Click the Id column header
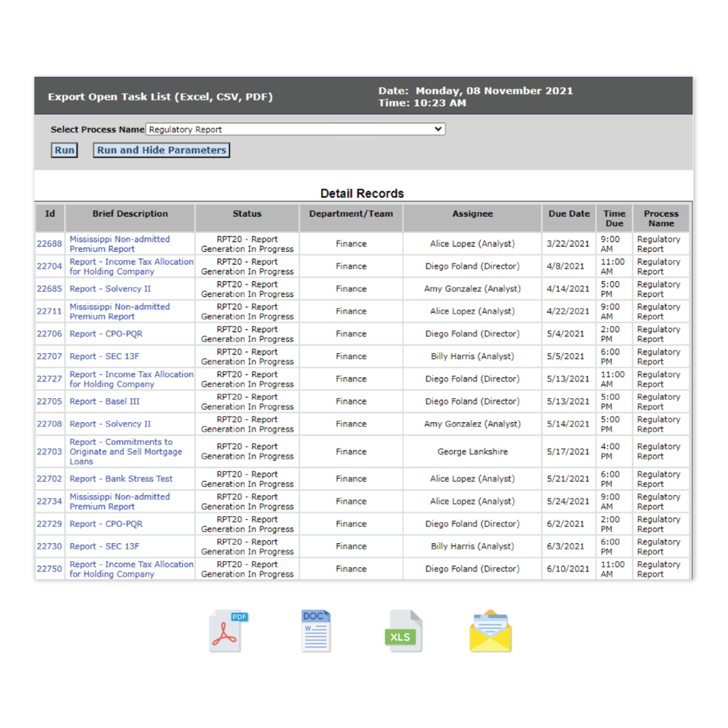Screen dimensions: 728x728 click(x=50, y=218)
